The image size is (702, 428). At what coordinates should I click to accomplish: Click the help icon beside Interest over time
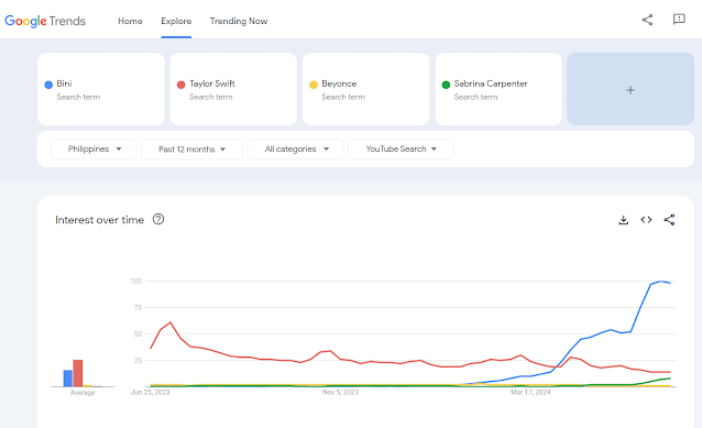click(x=158, y=219)
